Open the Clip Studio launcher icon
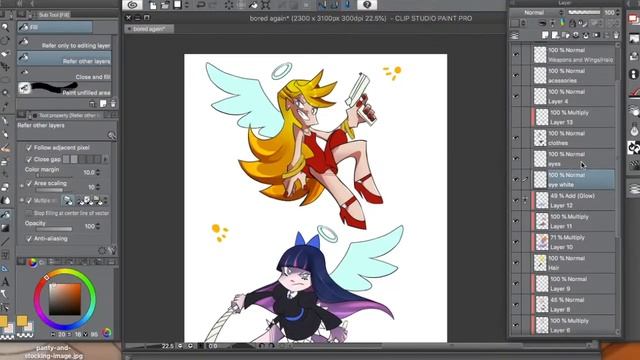Screen dimensions: 640x360 tap(132, 5)
